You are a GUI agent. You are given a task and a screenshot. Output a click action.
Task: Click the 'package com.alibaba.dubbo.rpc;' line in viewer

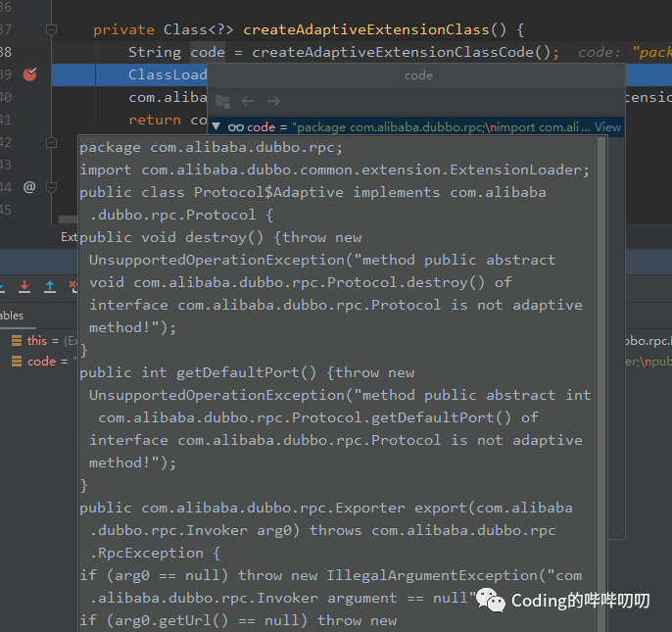coord(211,148)
